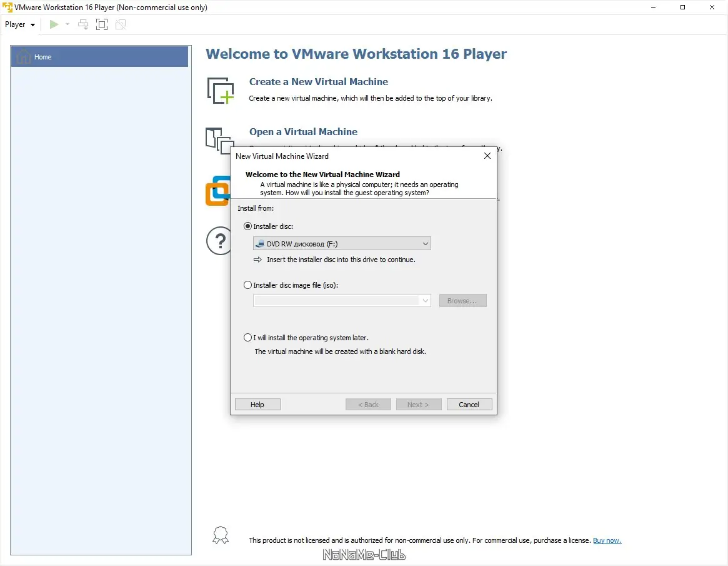Click 'Install from:' label

(256, 208)
